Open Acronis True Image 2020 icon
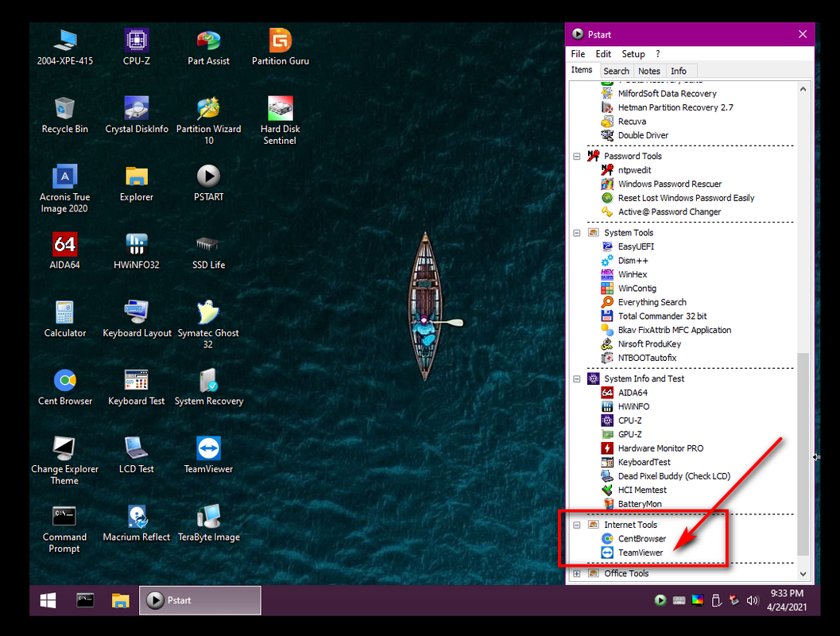840x636 pixels. point(65,188)
